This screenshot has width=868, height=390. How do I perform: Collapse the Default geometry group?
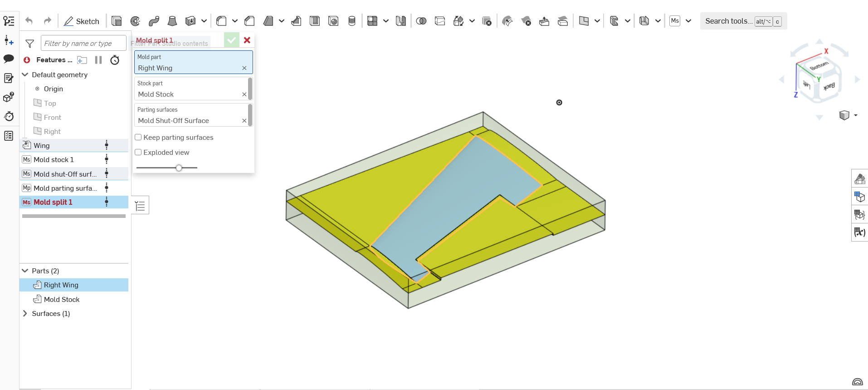point(25,74)
